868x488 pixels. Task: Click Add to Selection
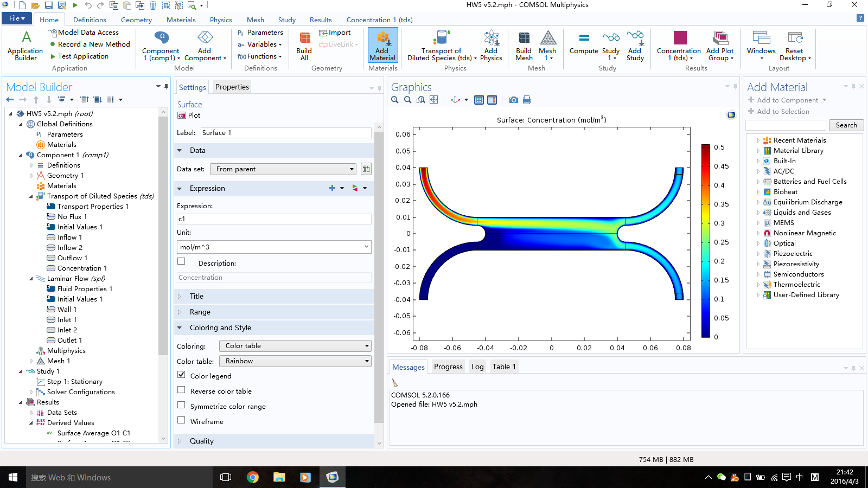pyautogui.click(x=778, y=112)
